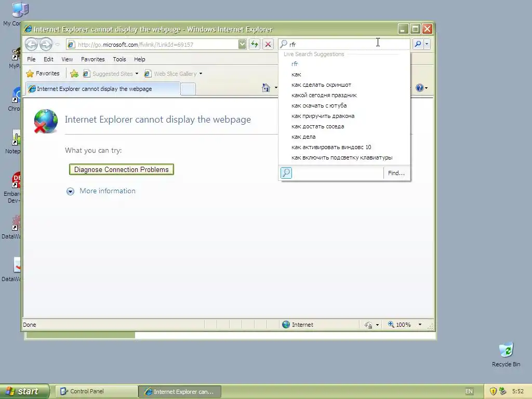Click the globe error icon on page
Viewport: 532px width, 399px height.
pyautogui.click(x=46, y=121)
